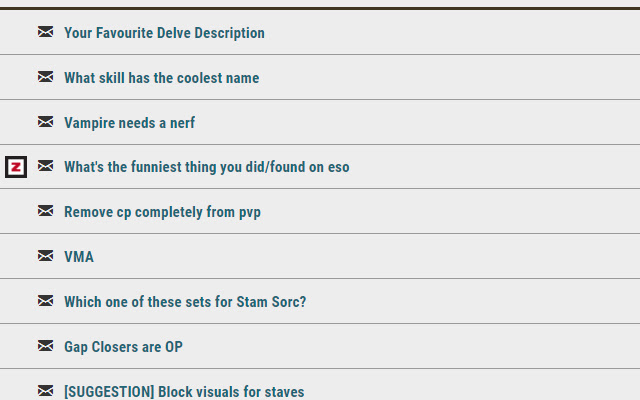Screen dimensions: 640x400
Task: Open [SUGGESTION] Block visuals for staves thread
Action: [x=184, y=391]
